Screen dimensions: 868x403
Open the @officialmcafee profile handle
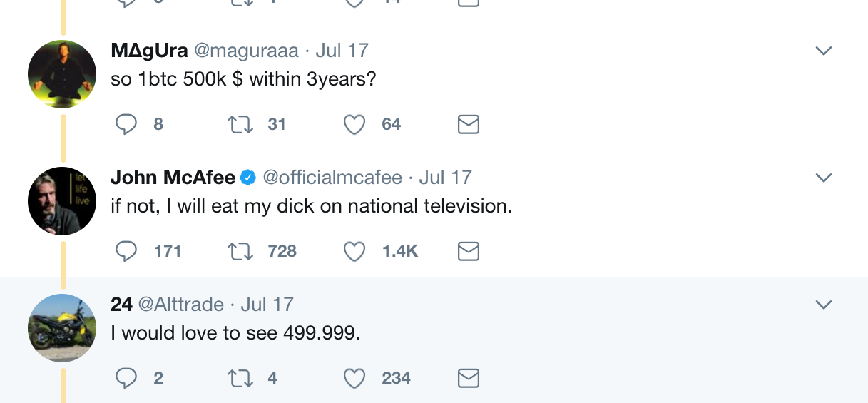click(332, 178)
